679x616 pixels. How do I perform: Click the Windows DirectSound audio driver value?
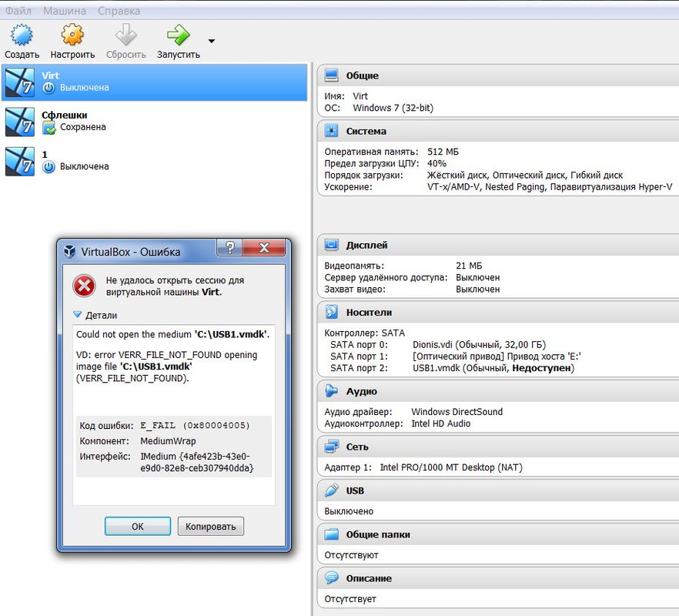click(x=457, y=411)
